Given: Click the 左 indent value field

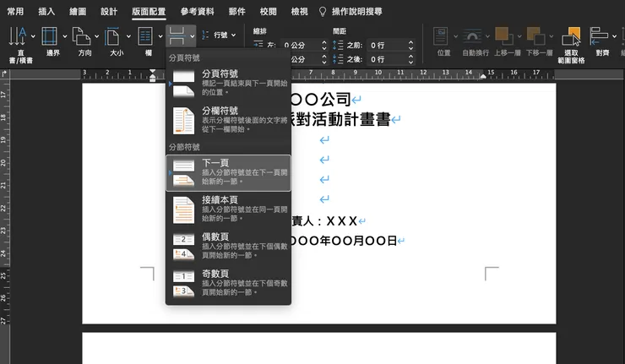Looking at the screenshot, I should point(301,46).
